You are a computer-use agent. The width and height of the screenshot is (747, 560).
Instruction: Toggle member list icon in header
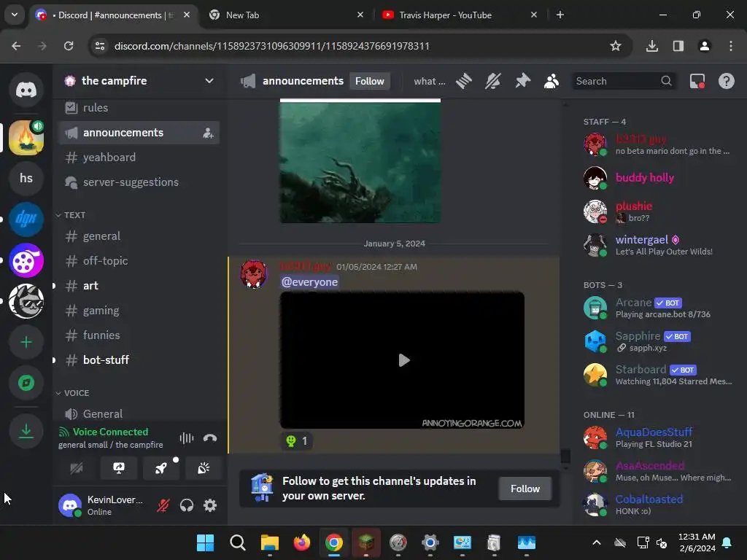pyautogui.click(x=551, y=81)
